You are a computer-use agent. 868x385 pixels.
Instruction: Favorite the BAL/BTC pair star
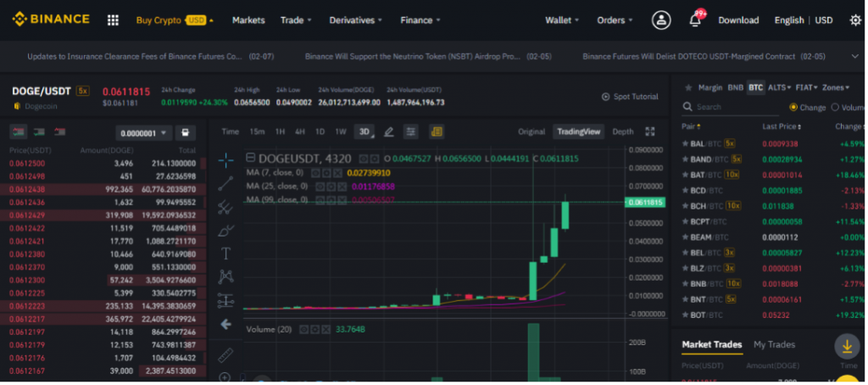point(685,144)
